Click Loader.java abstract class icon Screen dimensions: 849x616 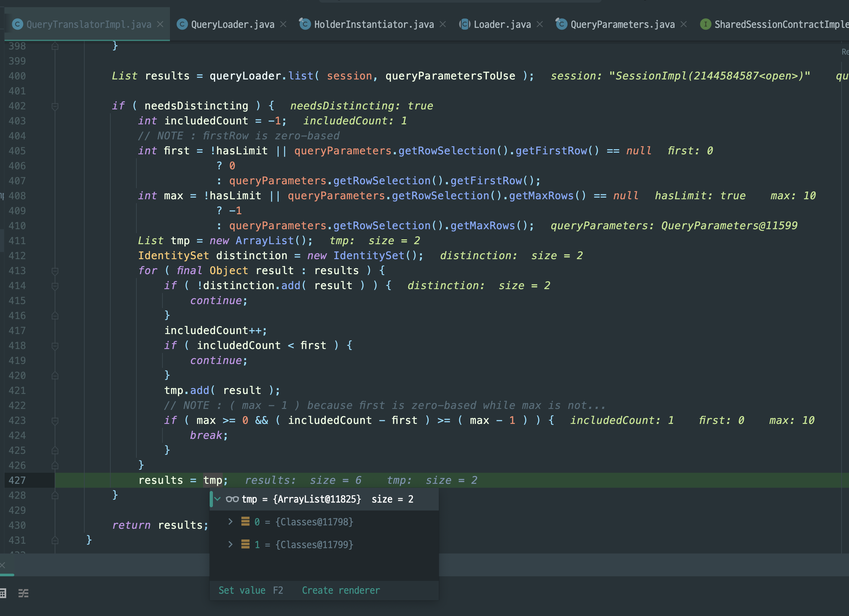click(x=465, y=24)
